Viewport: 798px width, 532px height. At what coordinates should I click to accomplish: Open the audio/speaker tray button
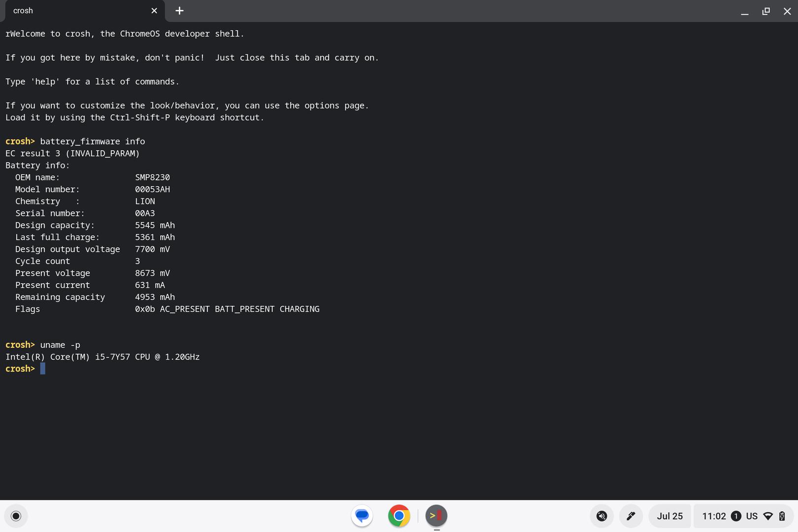pos(601,516)
